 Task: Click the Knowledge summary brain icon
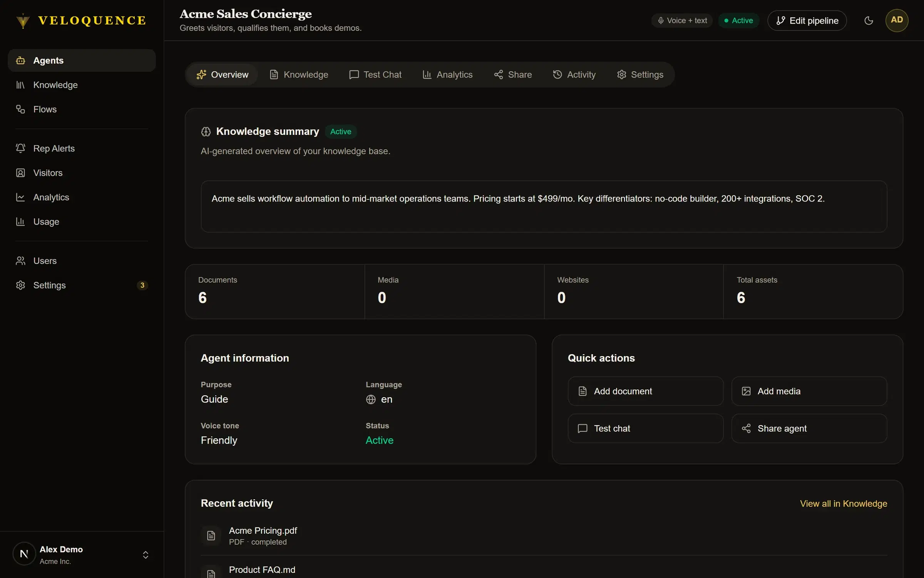(206, 132)
